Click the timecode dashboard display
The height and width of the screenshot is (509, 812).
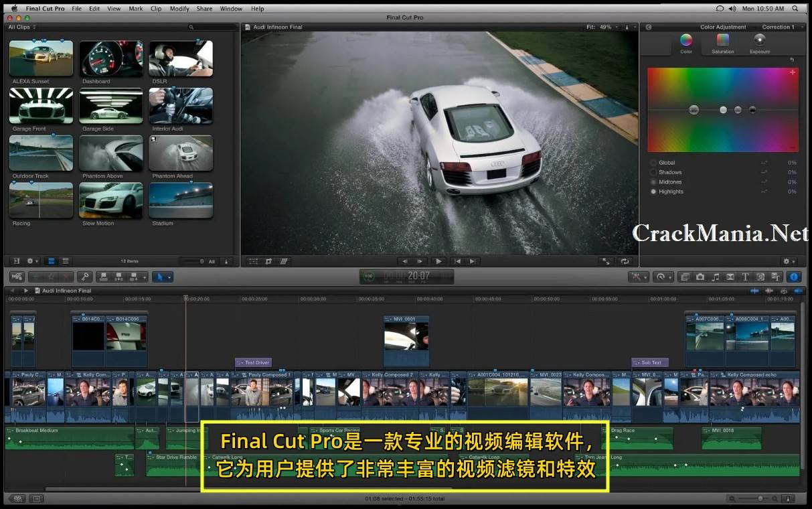pyautogui.click(x=406, y=276)
